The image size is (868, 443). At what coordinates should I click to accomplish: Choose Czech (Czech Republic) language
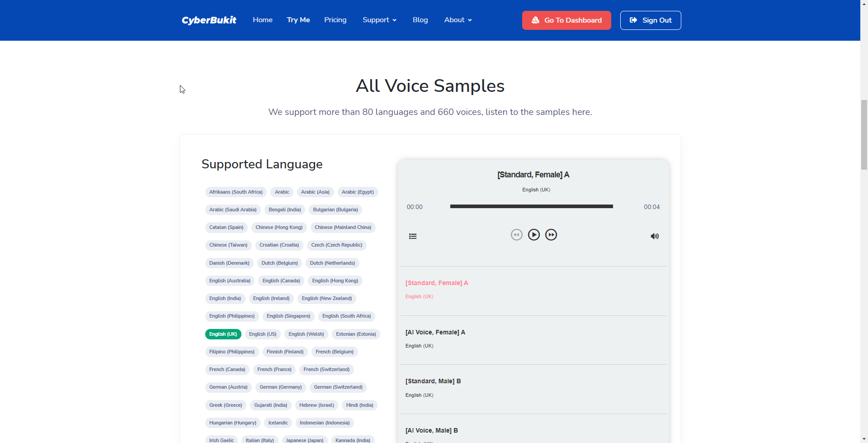337,245
